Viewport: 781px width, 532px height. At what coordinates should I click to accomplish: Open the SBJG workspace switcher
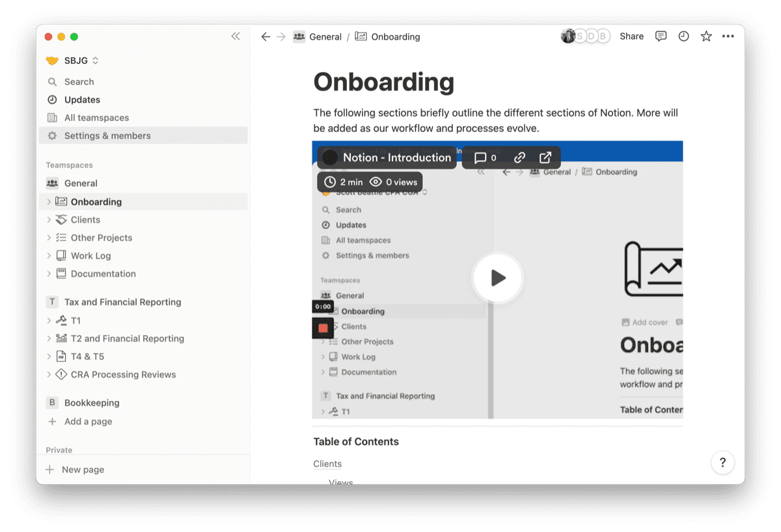[72, 60]
